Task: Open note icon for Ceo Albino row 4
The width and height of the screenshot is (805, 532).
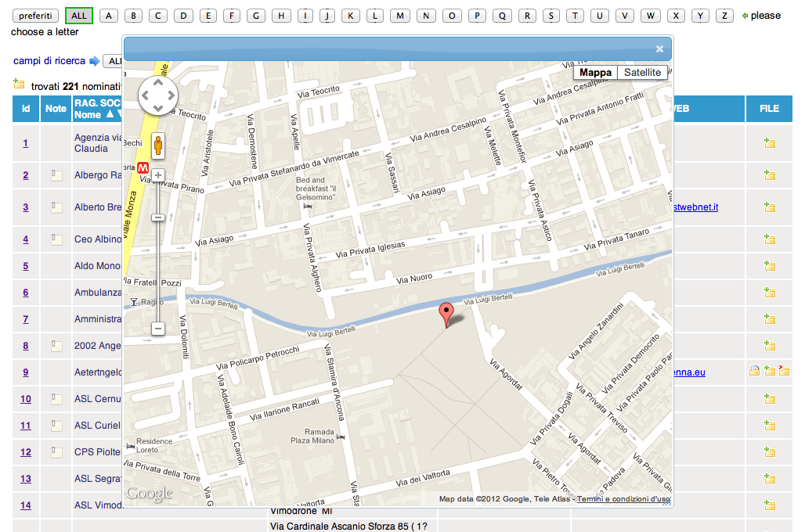Action: point(56,239)
